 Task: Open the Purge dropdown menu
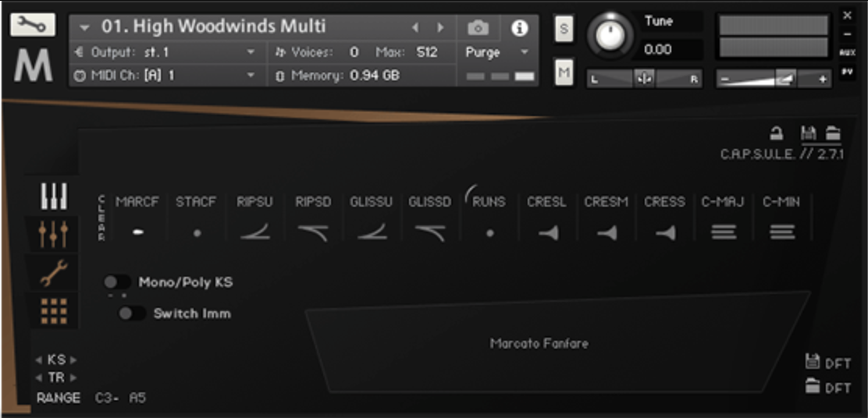[496, 52]
